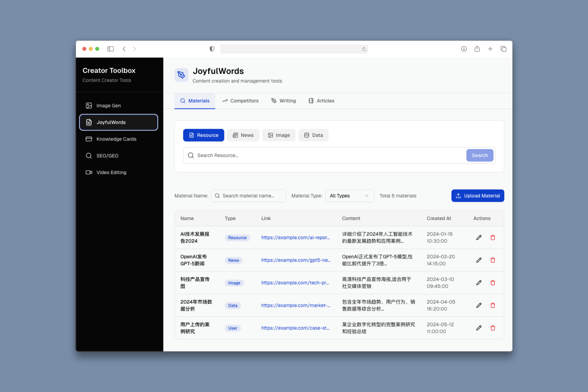Select the Image Gen tool in the sidebar
This screenshot has height=392, width=588.
pos(109,105)
